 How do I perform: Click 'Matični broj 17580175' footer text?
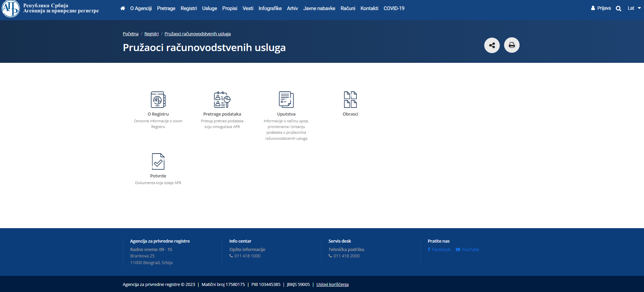(223, 285)
